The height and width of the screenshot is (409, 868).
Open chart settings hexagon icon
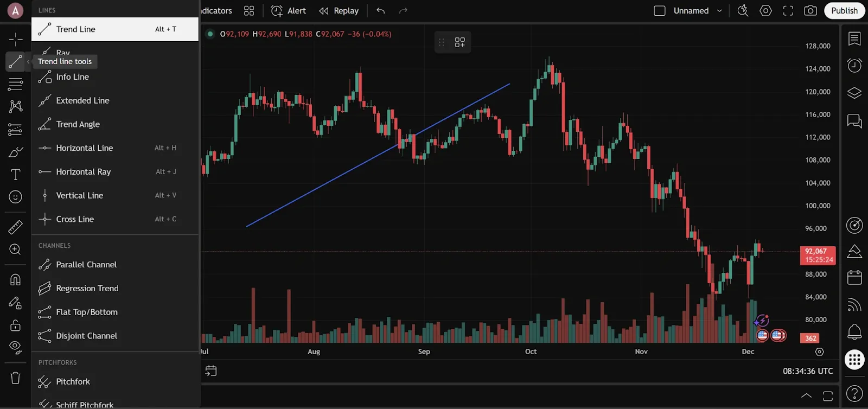[x=765, y=11]
